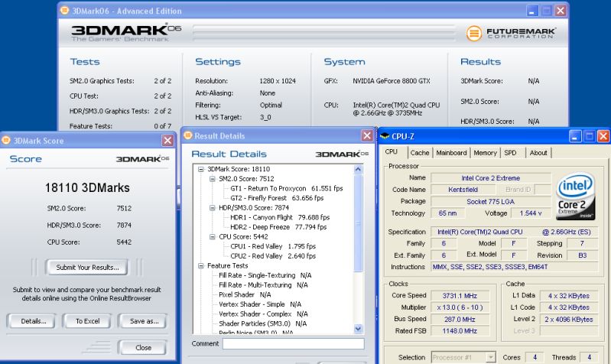
Task: Click the Futuremark Corporation logo
Action: [511, 33]
